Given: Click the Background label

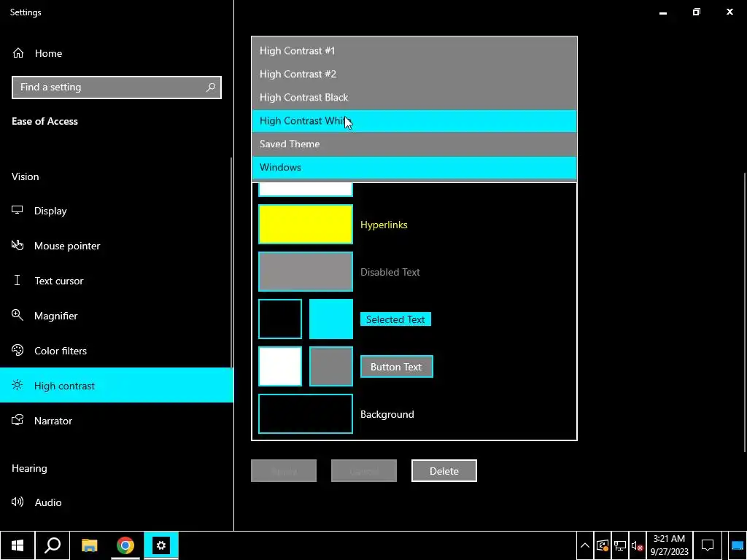Looking at the screenshot, I should coord(387,414).
